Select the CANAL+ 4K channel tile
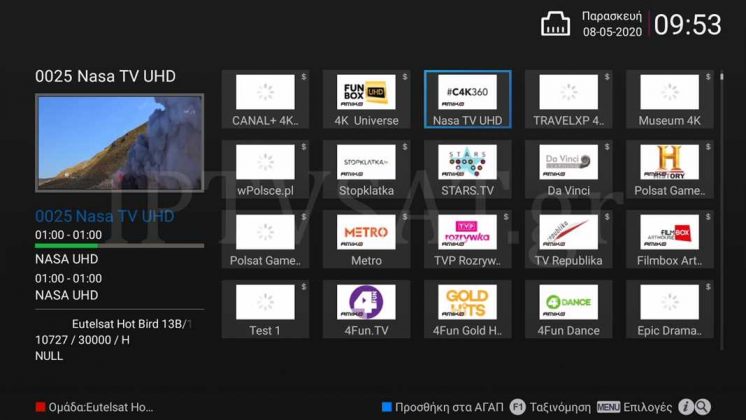Image resolution: width=746 pixels, height=420 pixels. 265,100
